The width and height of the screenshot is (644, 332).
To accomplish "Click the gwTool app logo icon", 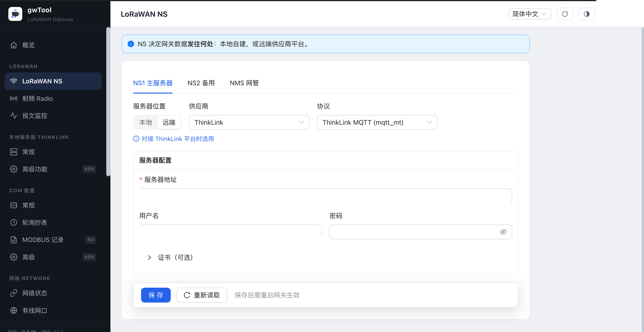I will [x=15, y=14].
